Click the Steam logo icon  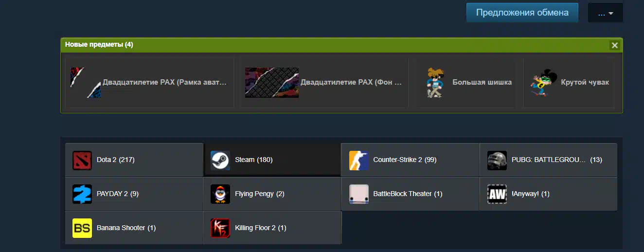point(220,160)
